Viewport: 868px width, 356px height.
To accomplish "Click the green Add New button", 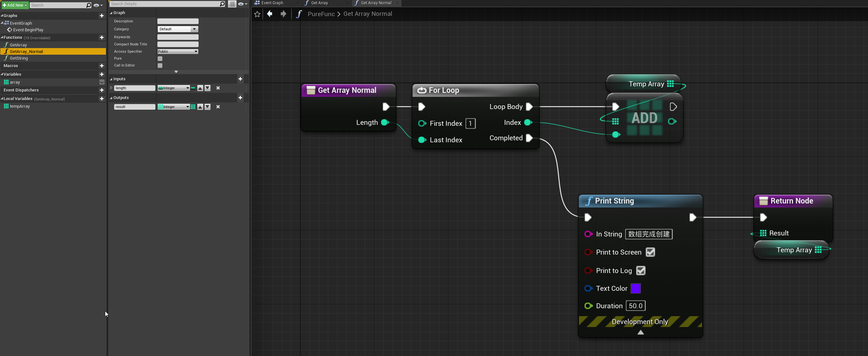I will point(14,5).
